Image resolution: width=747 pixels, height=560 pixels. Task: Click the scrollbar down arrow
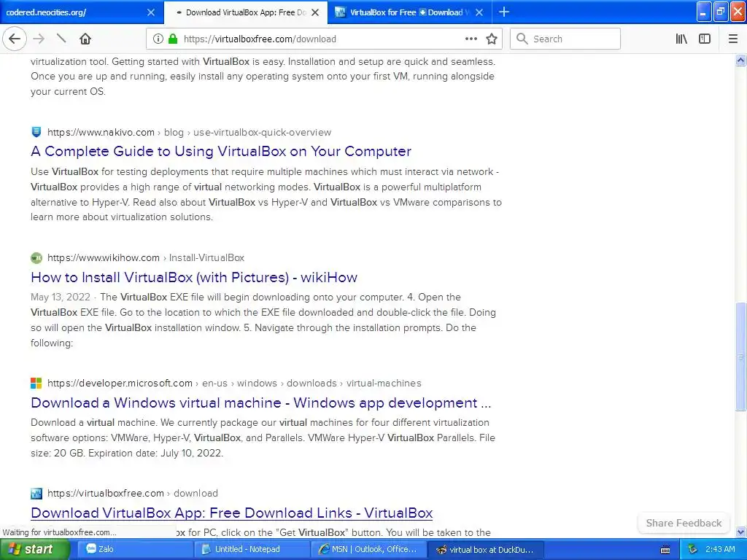tap(740, 532)
